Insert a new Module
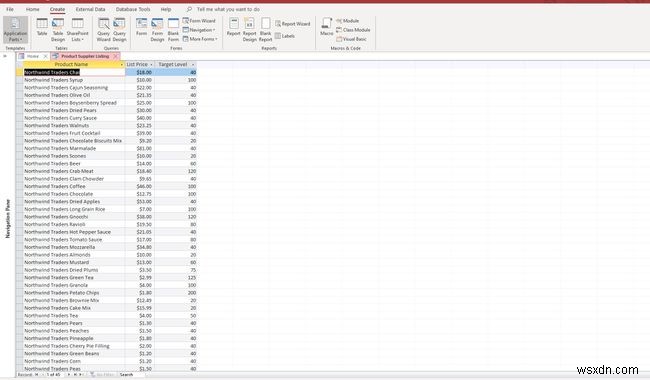 pyautogui.click(x=347, y=21)
